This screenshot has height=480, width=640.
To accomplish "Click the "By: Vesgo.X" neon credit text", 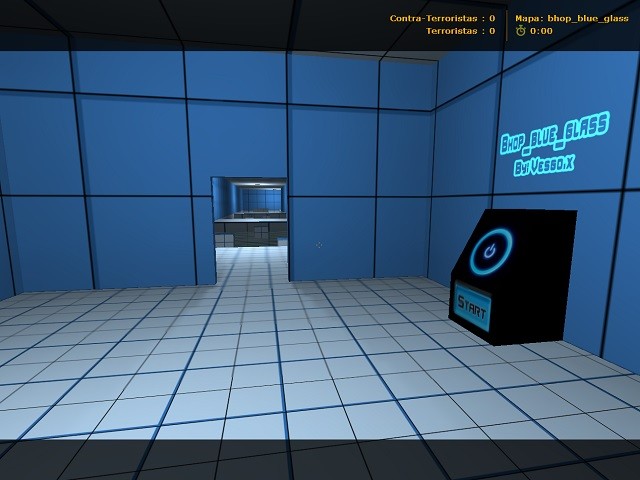I will (544, 165).
